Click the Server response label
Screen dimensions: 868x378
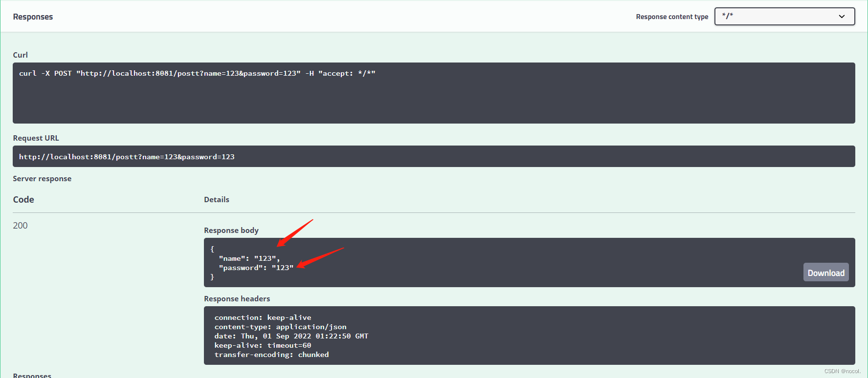pos(42,178)
